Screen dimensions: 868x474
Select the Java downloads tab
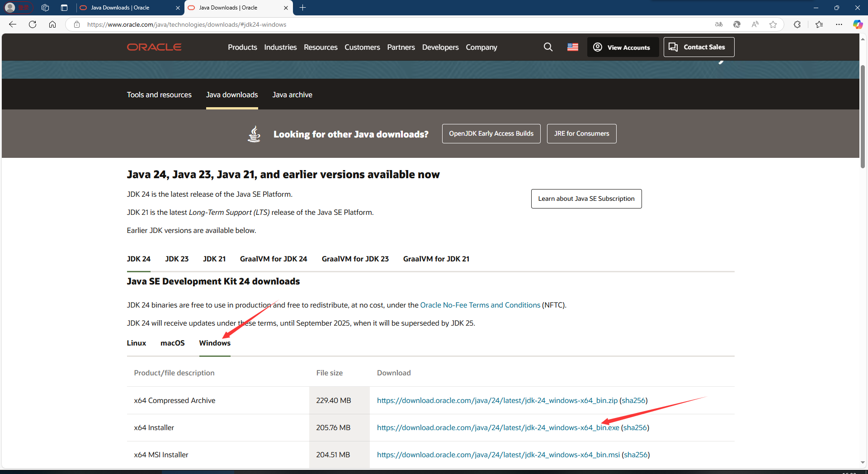click(232, 95)
